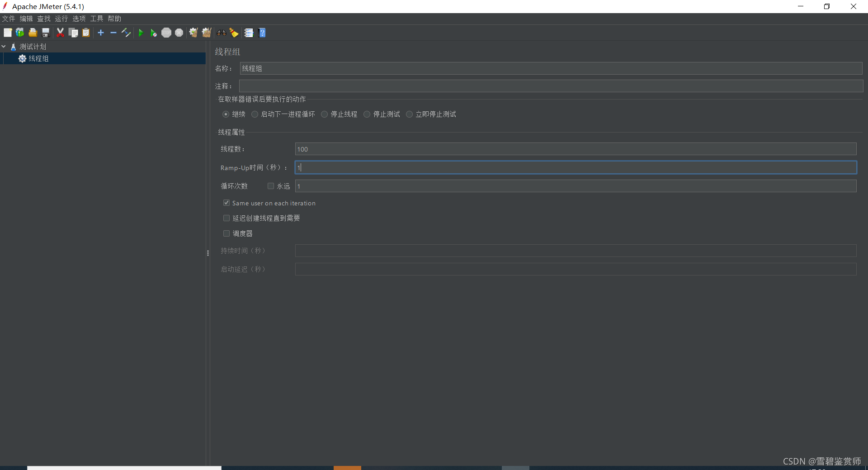This screenshot has width=868, height=470.
Task: Restore down the JMeter window
Action: coord(827,6)
